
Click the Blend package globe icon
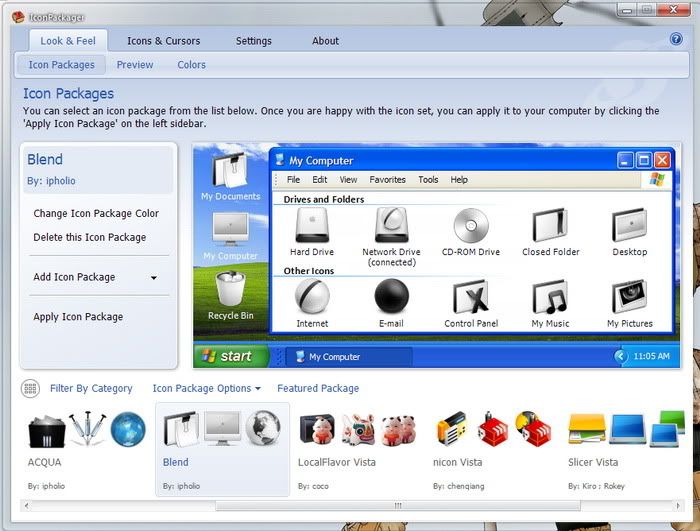(x=263, y=429)
